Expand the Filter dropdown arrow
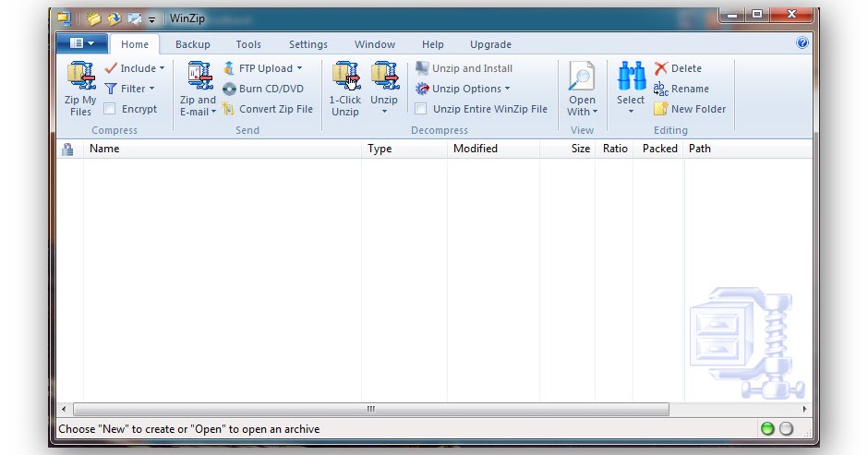Image resolution: width=868 pixels, height=455 pixels. [151, 89]
